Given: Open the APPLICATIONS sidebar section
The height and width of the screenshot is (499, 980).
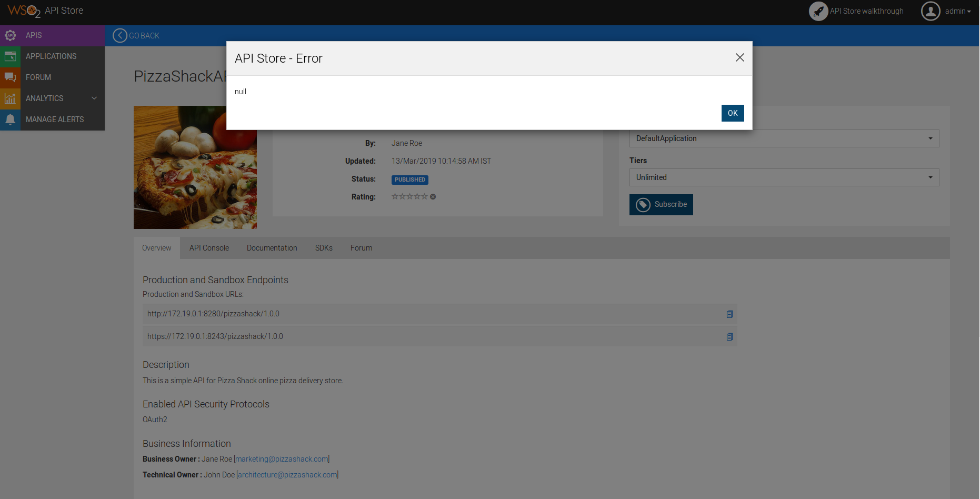Looking at the screenshot, I should point(51,56).
